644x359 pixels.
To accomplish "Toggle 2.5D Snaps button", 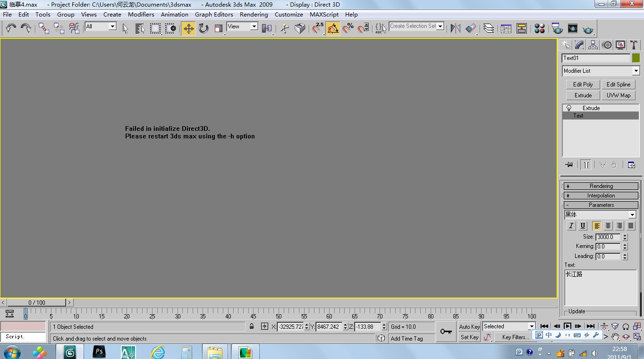I will [x=318, y=28].
